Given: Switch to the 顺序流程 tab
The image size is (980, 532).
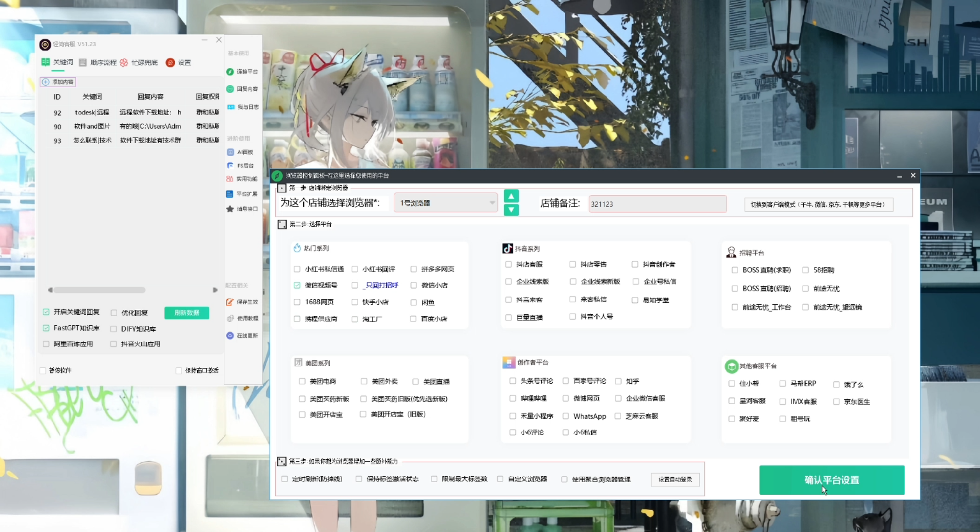Looking at the screenshot, I should point(98,62).
